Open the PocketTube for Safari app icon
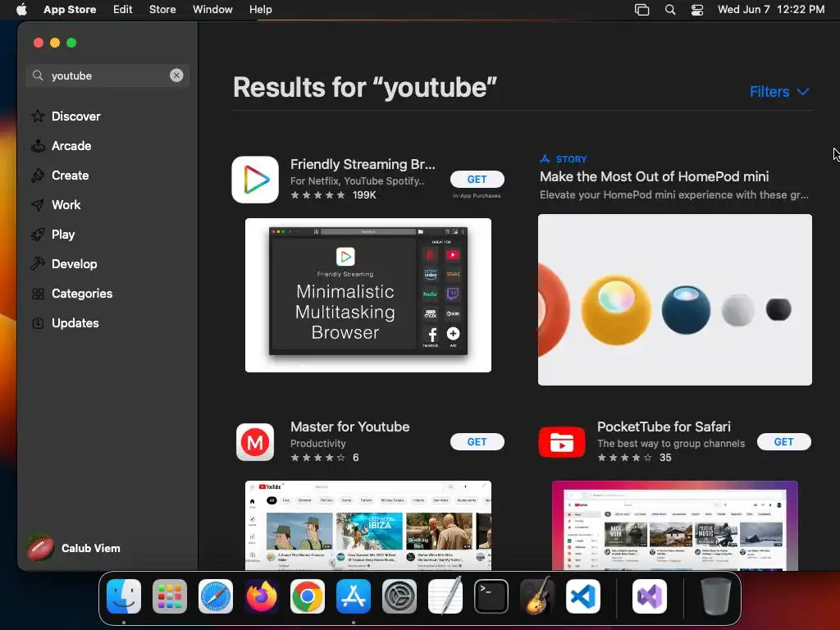840x630 pixels. [561, 442]
